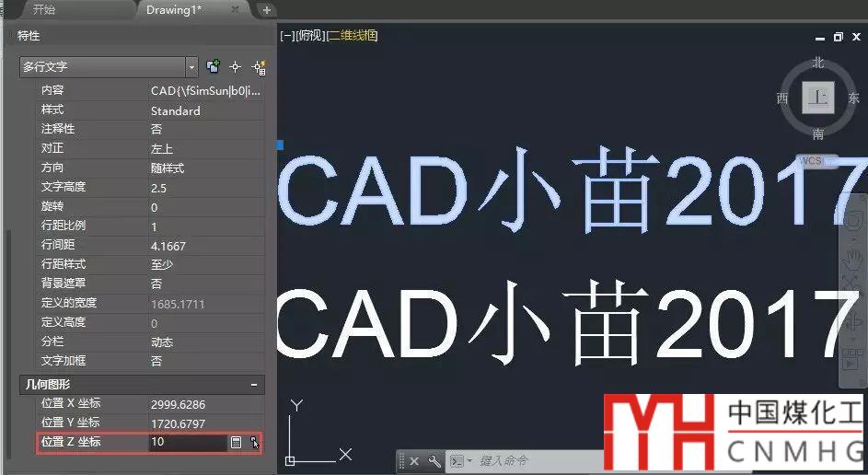Click the 旋转 value 0
This screenshot has height=475, width=868.
point(154,207)
